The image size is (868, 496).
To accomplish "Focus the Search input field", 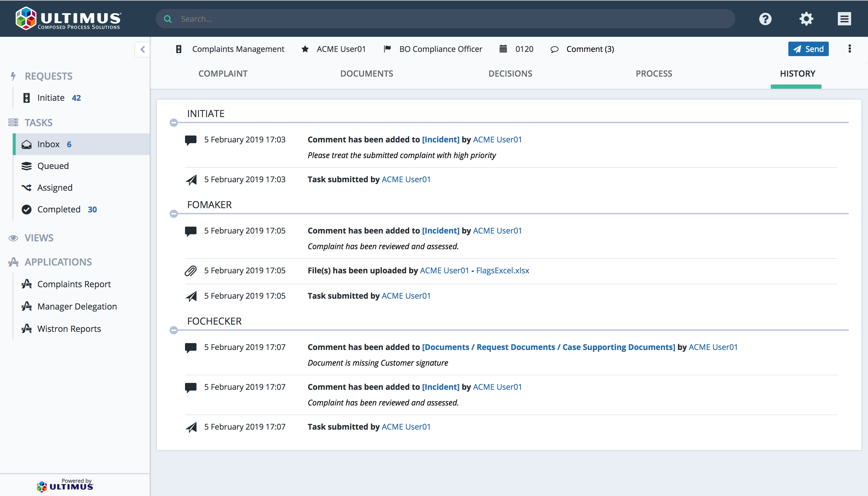I will (x=445, y=19).
